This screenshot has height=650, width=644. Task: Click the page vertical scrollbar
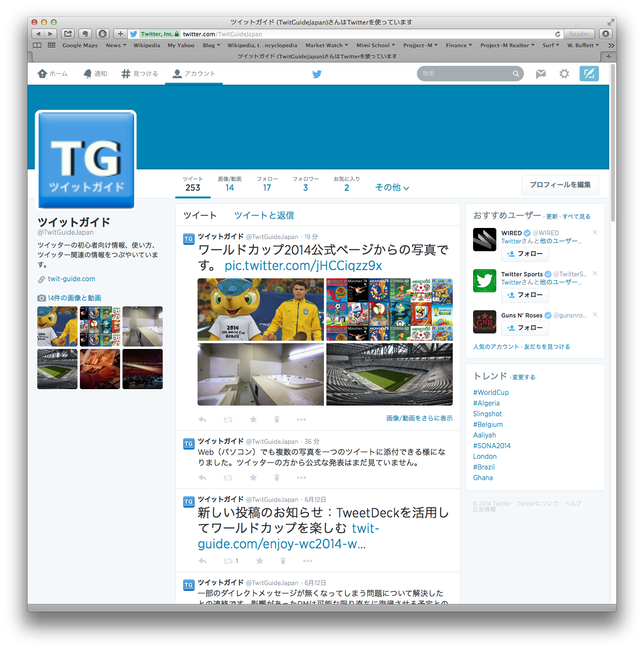click(613, 143)
